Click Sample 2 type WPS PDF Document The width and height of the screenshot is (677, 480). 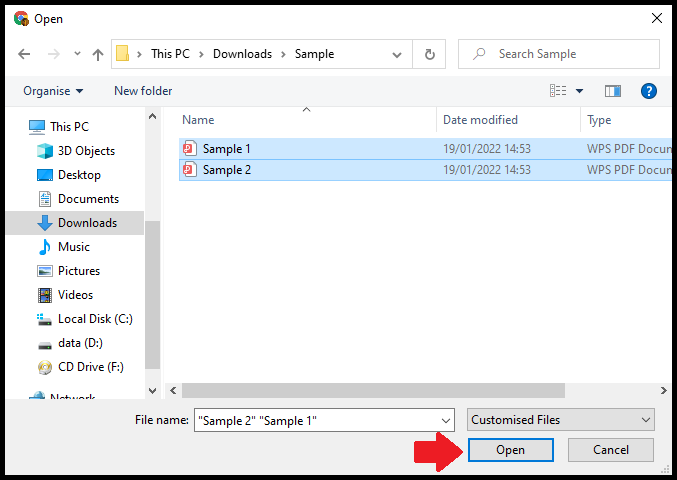(629, 170)
